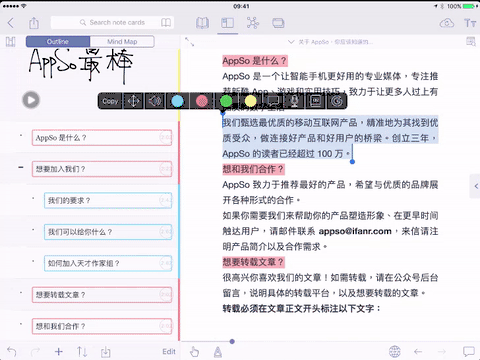The height and width of the screenshot is (360, 480).
Task: Tap Copy in the selection popup
Action: (110, 101)
